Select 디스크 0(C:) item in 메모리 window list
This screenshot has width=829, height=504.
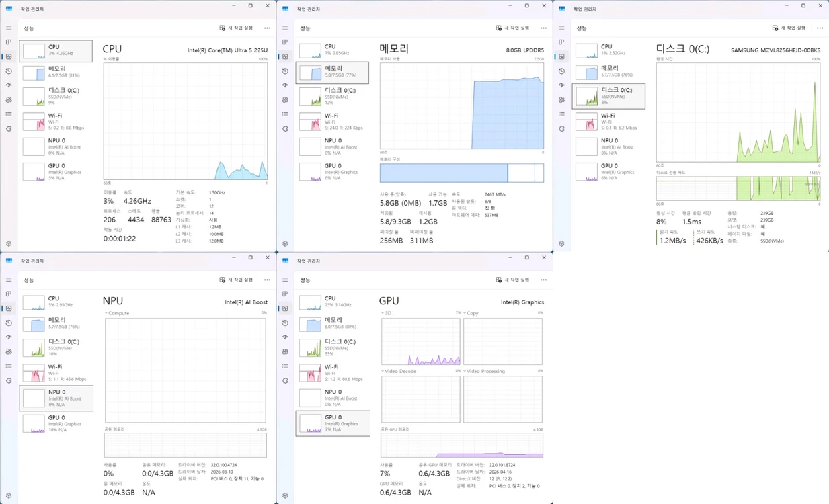[333, 97]
